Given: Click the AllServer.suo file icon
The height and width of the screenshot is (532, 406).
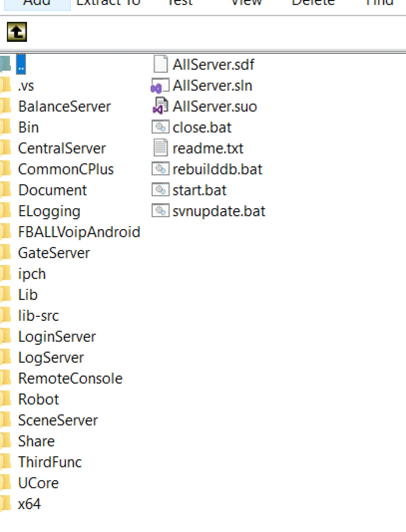Looking at the screenshot, I should coord(160,106).
